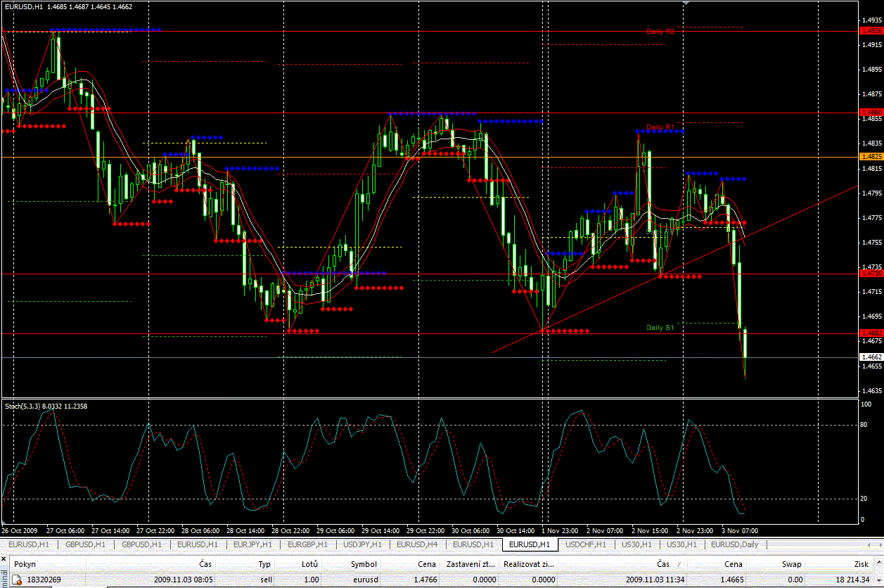The width and height of the screenshot is (884, 588).
Task: Click the 1 Nov 23:00 time axis label
Action: tap(560, 531)
